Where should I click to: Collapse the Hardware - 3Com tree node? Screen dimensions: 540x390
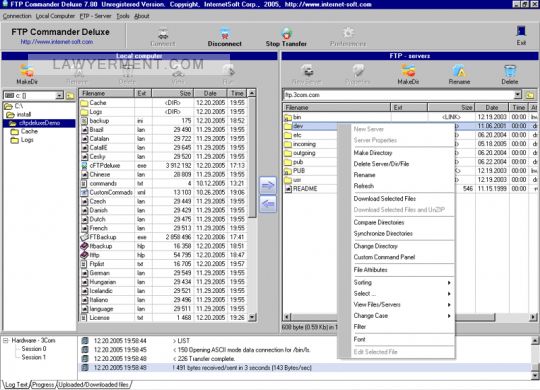click(x=6, y=341)
